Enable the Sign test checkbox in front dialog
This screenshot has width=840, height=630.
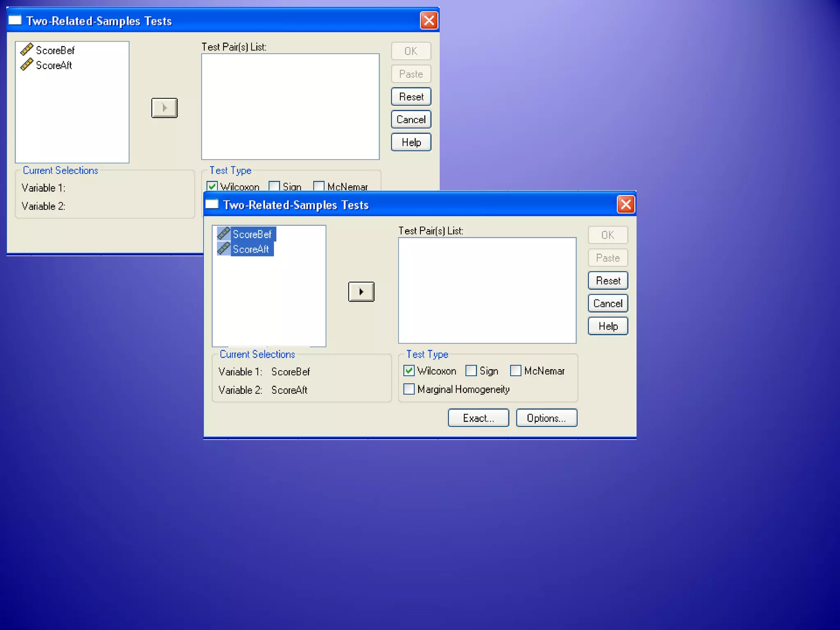click(471, 371)
